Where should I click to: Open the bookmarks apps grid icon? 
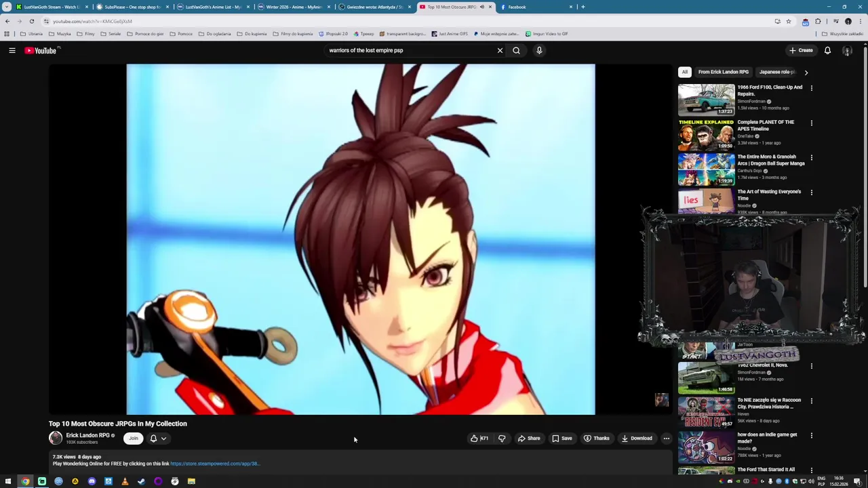tap(7, 34)
